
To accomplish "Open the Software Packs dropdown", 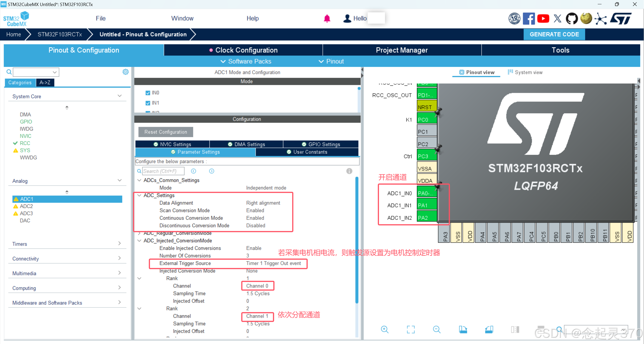I will click(x=246, y=61).
